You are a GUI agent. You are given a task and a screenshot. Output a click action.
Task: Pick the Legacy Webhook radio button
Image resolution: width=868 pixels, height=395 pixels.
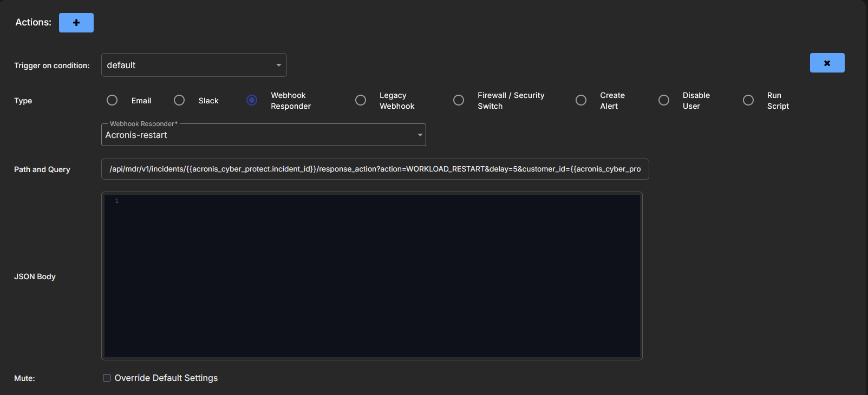point(361,101)
